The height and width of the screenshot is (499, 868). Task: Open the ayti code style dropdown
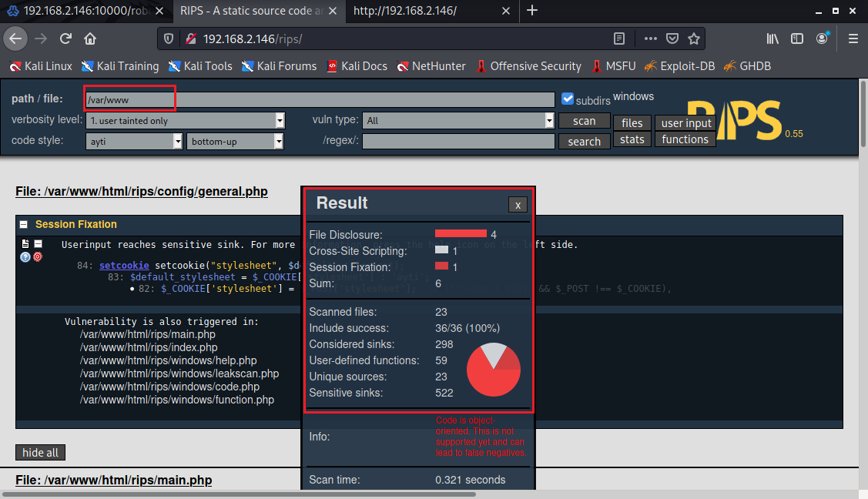coord(134,142)
